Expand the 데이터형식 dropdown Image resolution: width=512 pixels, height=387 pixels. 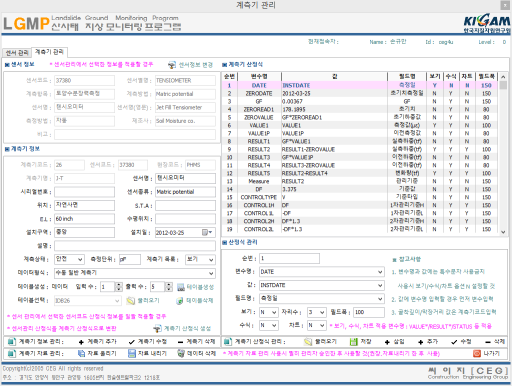(x=135, y=273)
